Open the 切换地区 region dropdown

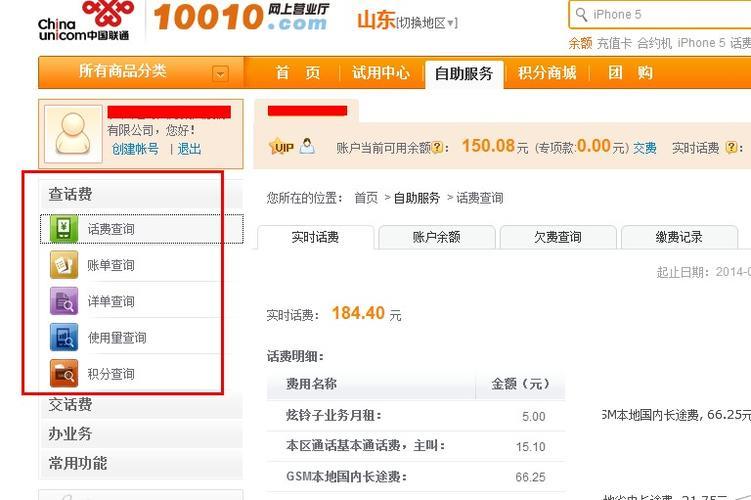[x=427, y=23]
